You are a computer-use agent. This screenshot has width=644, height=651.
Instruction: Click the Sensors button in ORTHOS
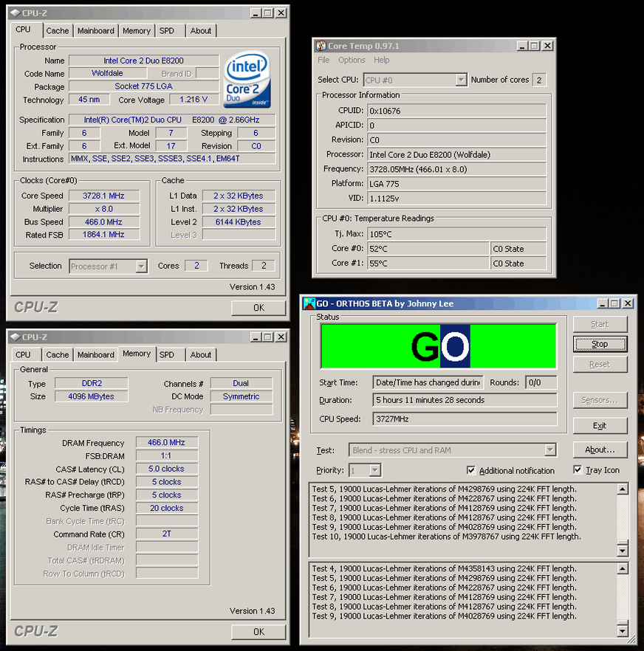point(600,400)
